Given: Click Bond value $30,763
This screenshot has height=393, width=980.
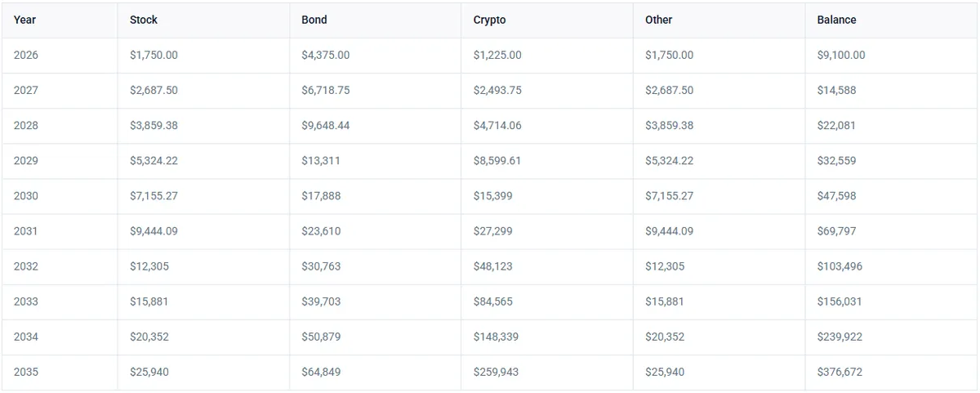Looking at the screenshot, I should (x=321, y=266).
